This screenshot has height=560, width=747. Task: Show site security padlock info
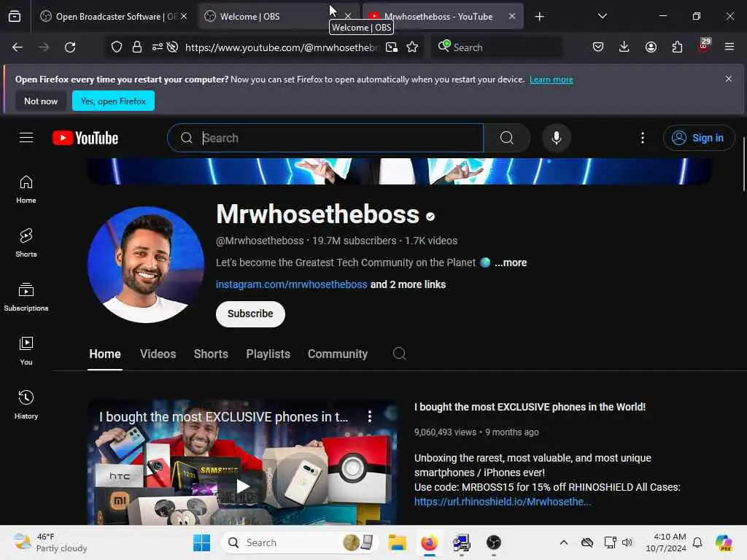pos(137,47)
